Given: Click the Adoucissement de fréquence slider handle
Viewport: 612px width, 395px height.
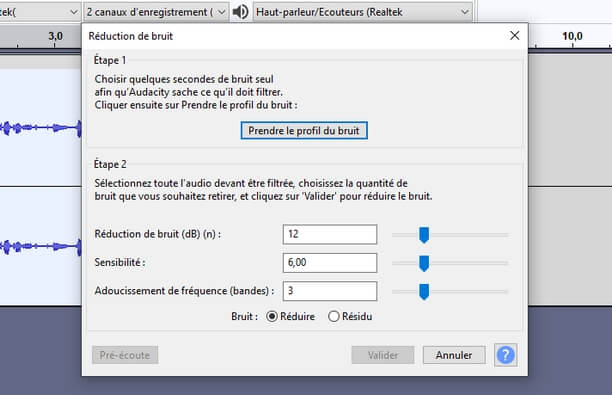Looking at the screenshot, I should 424,292.
